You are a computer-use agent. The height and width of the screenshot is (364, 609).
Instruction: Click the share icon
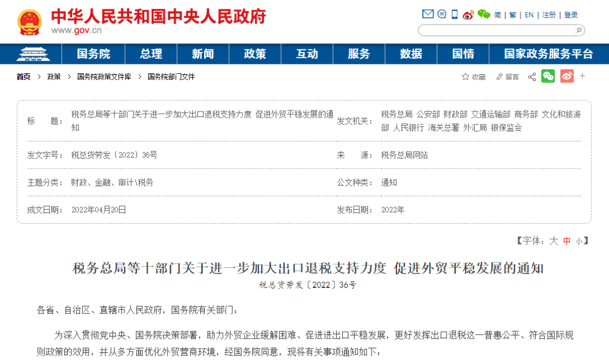532,77
